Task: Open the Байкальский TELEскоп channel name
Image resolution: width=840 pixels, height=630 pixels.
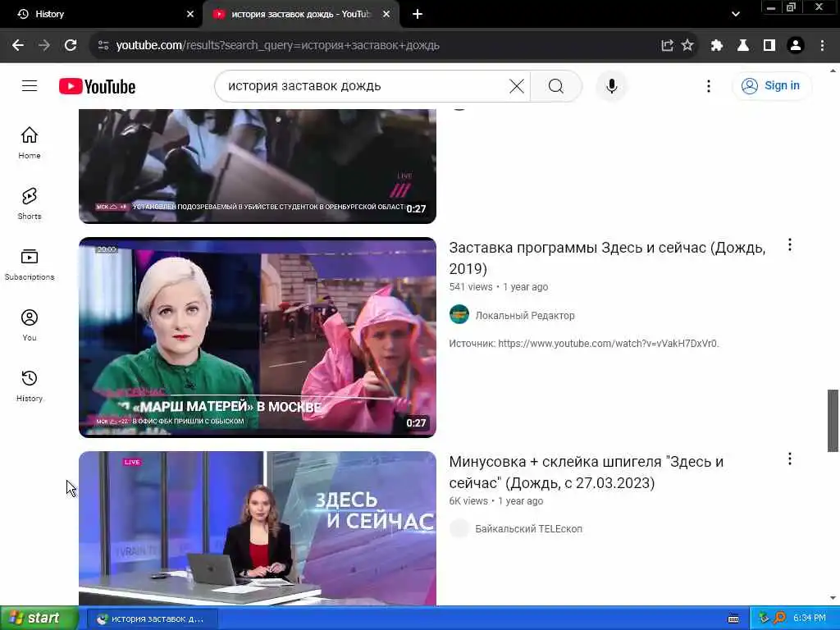Action: (x=529, y=529)
